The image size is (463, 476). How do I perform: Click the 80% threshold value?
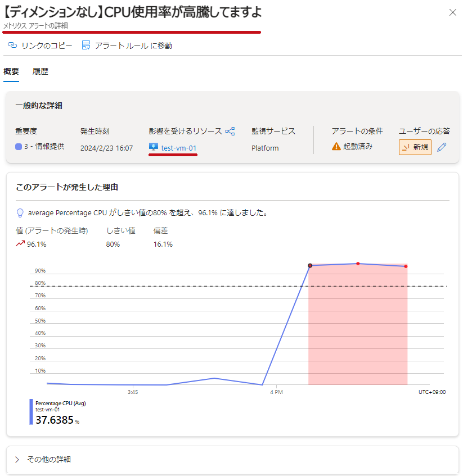(113, 244)
